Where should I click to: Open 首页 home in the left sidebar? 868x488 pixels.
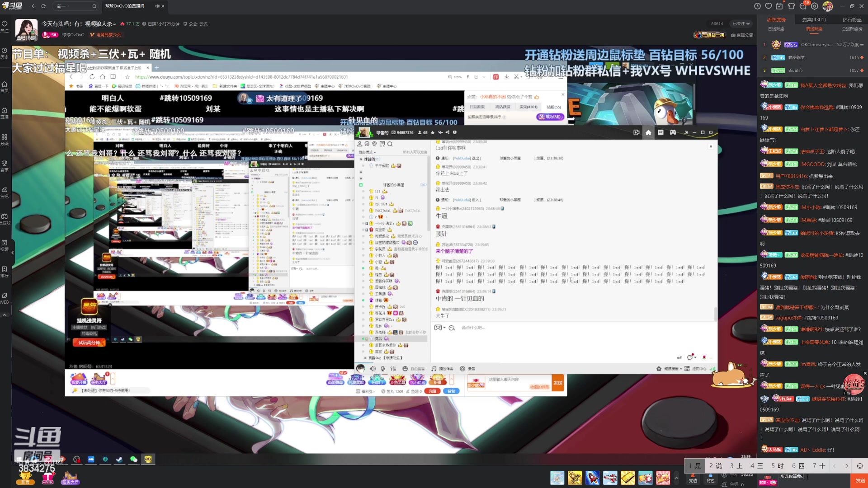pyautogui.click(x=5, y=87)
